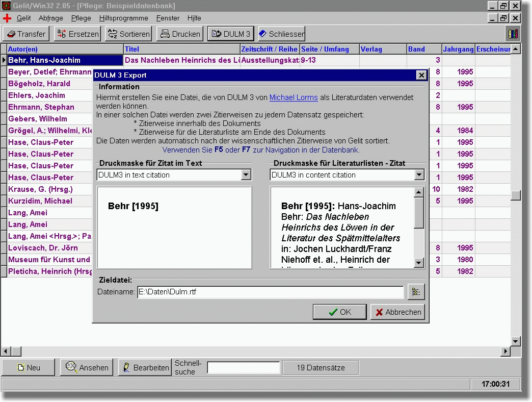Click the Gelit app icon in title bar

tap(6, 6)
